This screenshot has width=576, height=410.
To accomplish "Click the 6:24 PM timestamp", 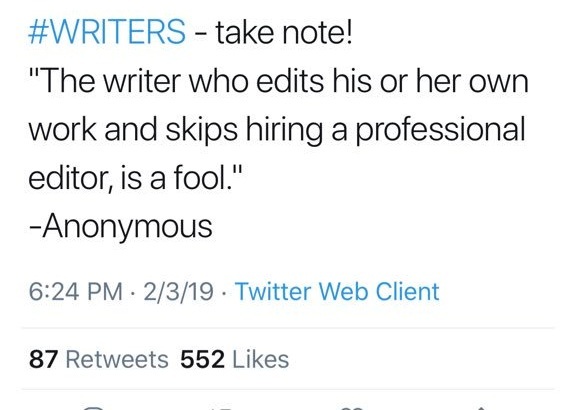I will tap(75, 292).
